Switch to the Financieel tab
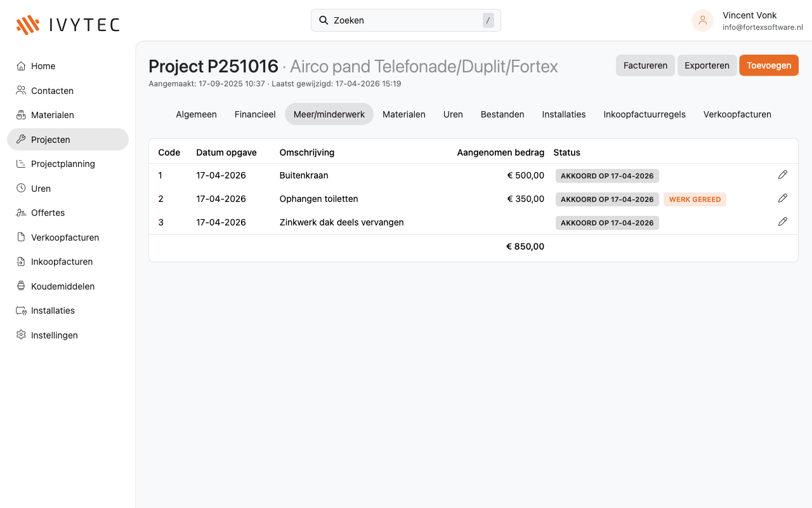The width and height of the screenshot is (812, 508). pos(255,114)
